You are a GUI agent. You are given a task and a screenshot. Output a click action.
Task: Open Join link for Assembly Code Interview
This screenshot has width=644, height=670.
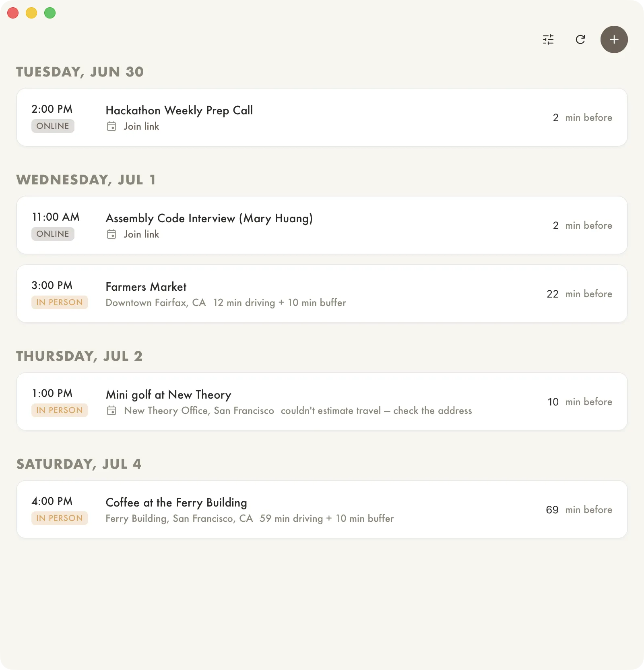141,234
